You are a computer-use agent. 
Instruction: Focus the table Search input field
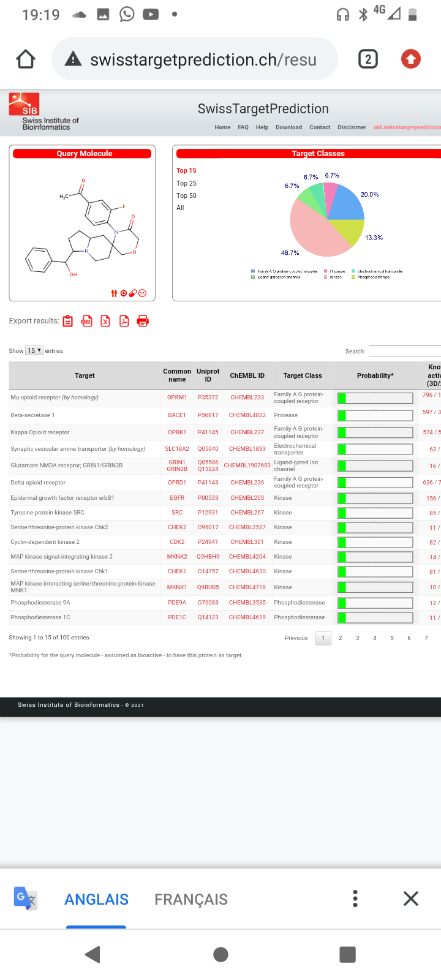[x=404, y=350]
